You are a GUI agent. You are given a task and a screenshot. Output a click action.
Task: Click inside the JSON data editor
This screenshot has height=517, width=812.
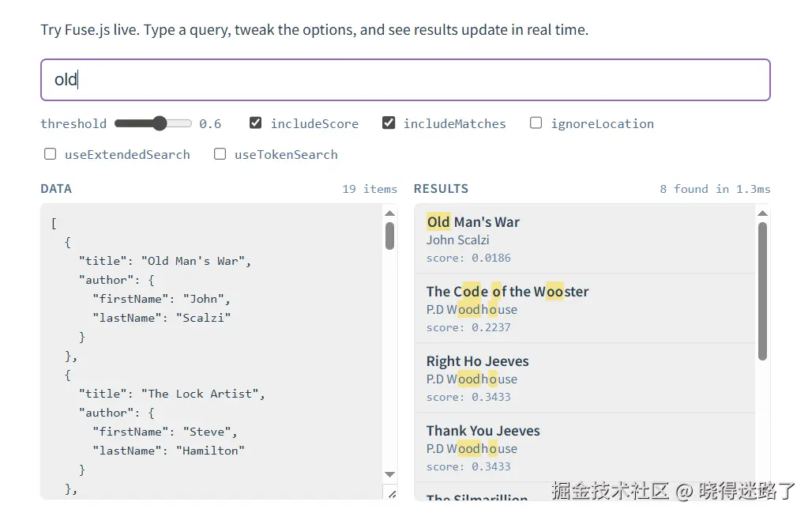[x=213, y=356]
